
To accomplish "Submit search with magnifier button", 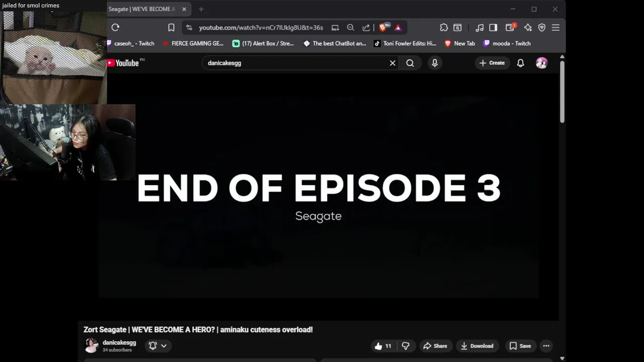I will (410, 63).
